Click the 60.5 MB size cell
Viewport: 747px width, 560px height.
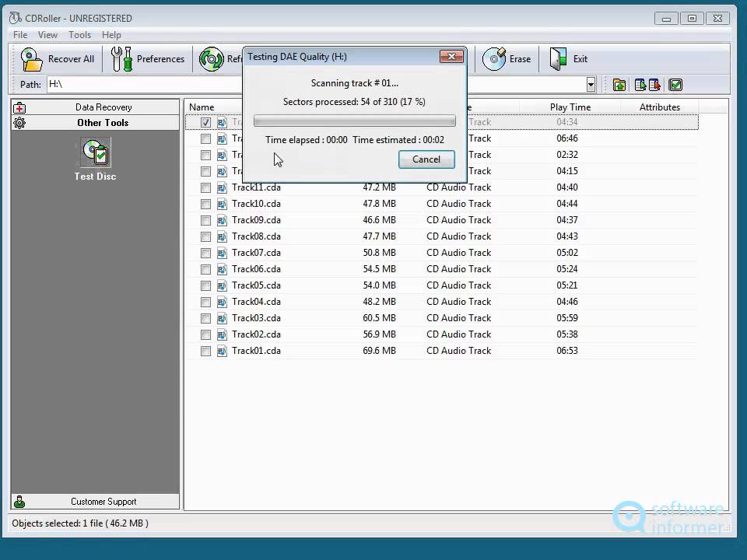tap(379, 318)
